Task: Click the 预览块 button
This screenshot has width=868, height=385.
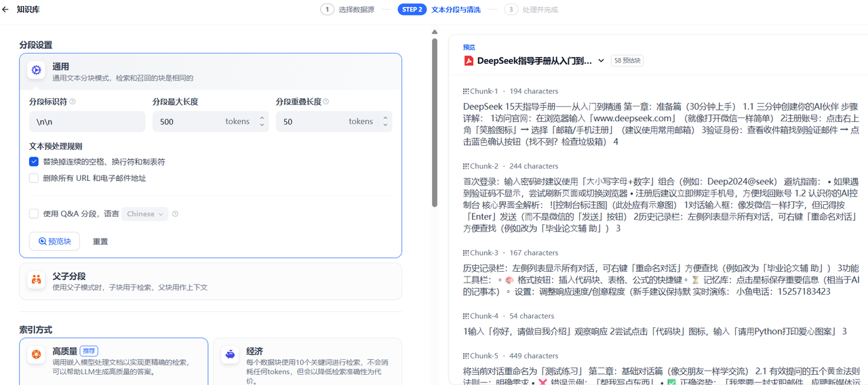Action: 54,241
